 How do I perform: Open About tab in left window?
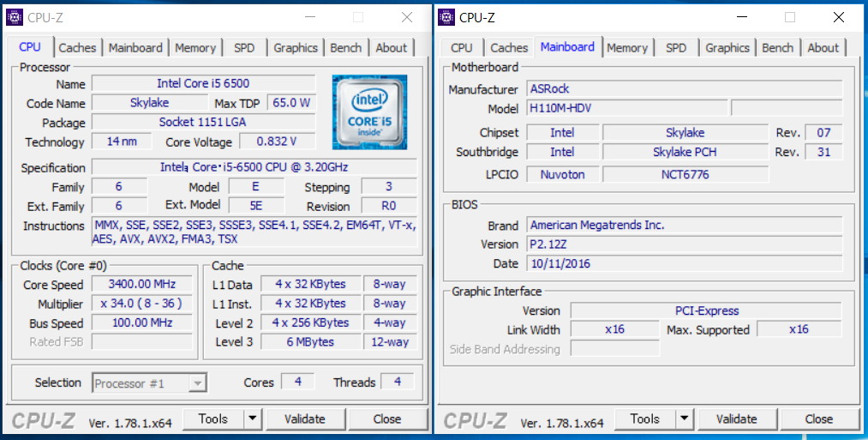coord(392,48)
